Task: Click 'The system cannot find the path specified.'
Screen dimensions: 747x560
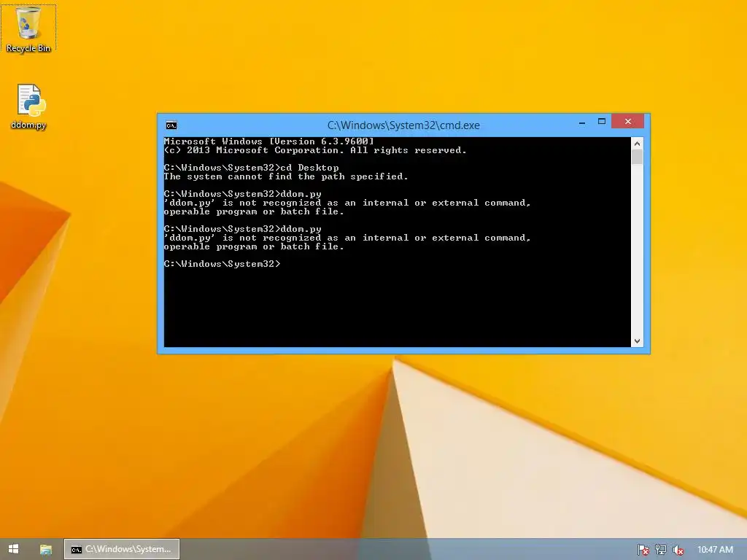Action: tap(286, 176)
